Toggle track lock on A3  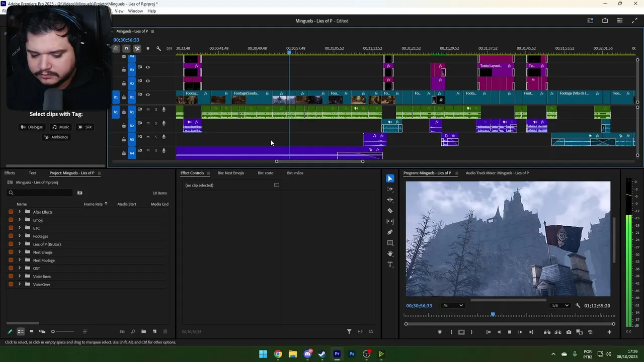(124, 139)
